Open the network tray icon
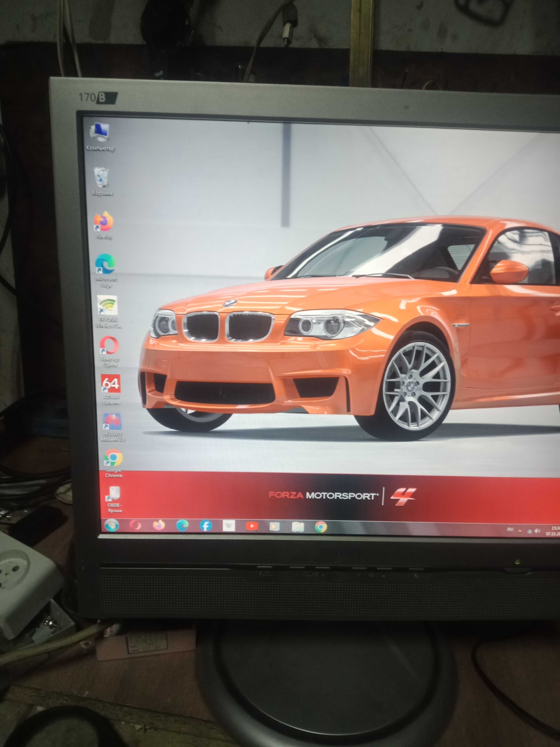Screen dimensions: 560x747 [x=530, y=531]
